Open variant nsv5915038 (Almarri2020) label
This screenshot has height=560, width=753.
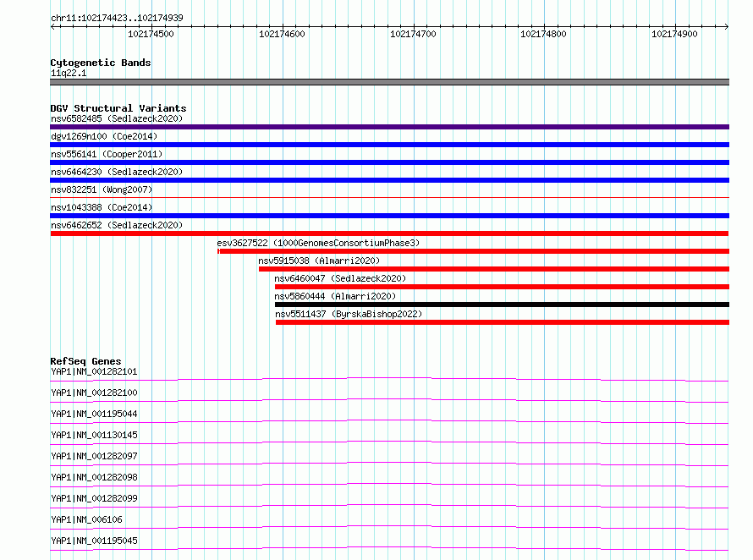319,261
